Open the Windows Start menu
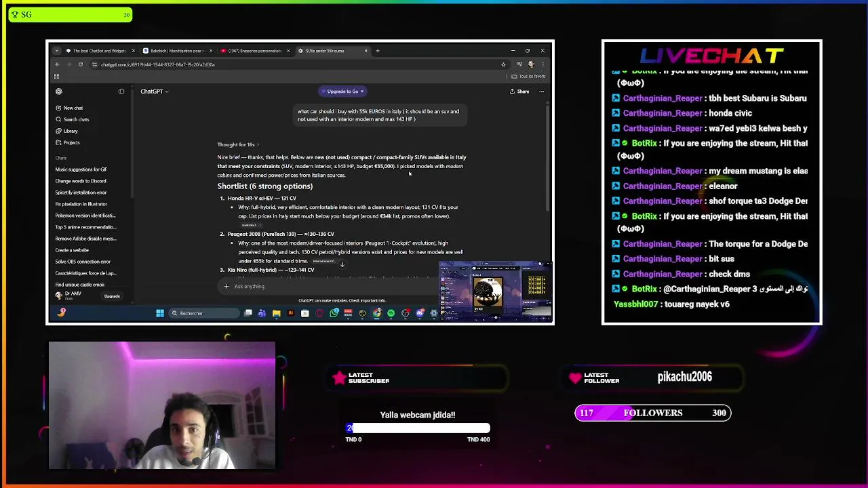The width and height of the screenshot is (868, 488). (x=160, y=313)
